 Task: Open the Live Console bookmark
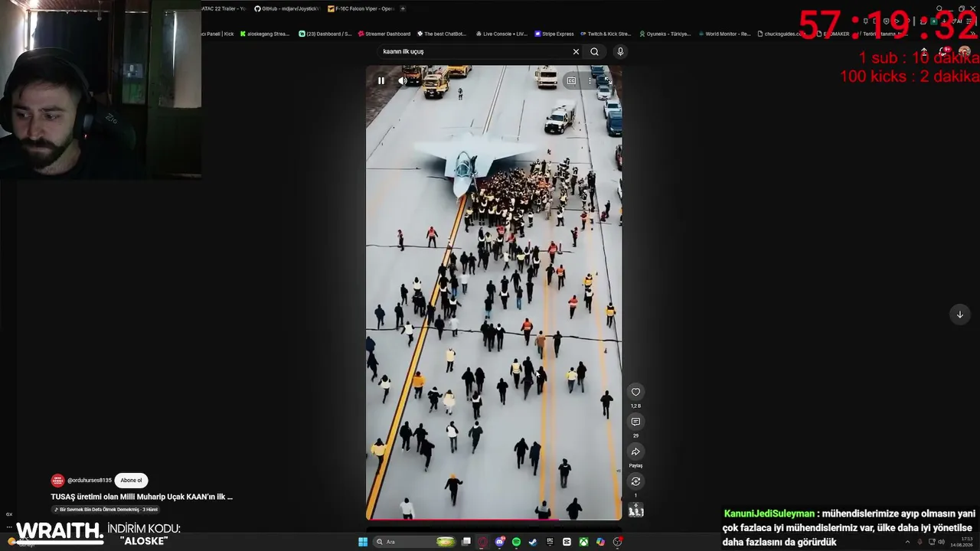coord(501,34)
